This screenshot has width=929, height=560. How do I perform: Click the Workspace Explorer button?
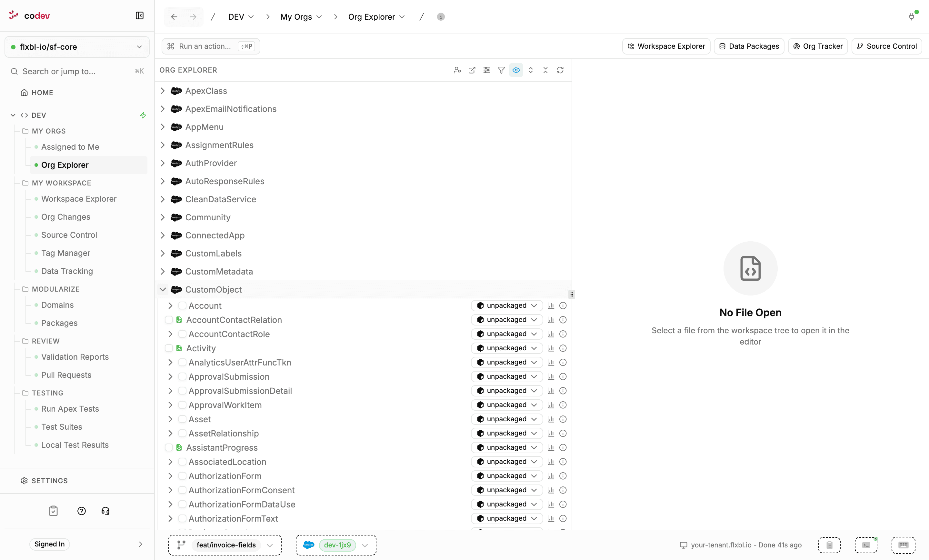pyautogui.click(x=666, y=46)
